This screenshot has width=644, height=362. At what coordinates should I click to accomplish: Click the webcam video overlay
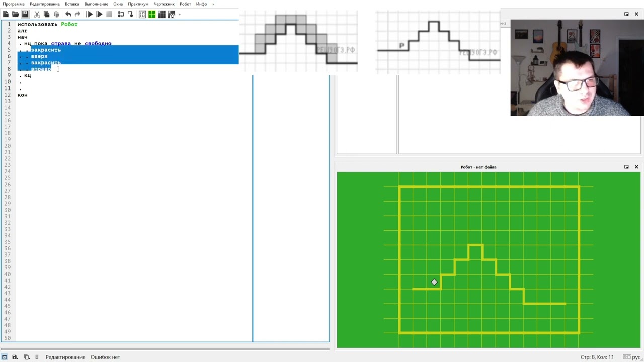point(577,68)
